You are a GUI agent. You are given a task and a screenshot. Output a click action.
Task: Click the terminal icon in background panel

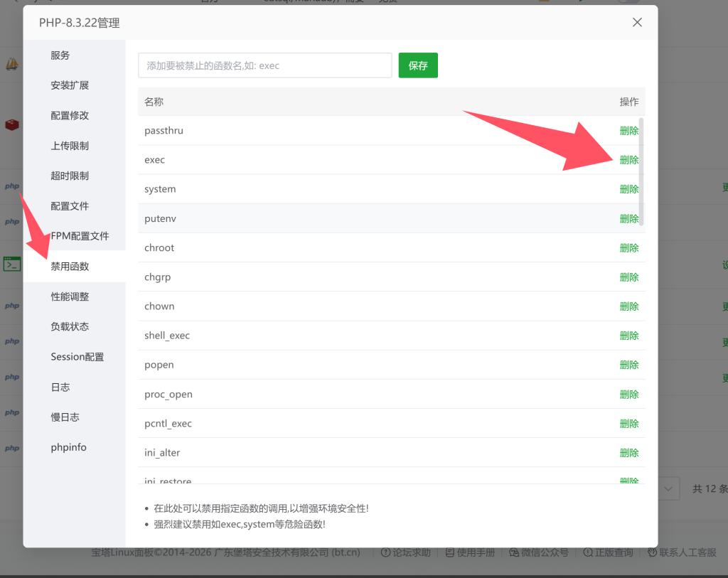click(11, 264)
